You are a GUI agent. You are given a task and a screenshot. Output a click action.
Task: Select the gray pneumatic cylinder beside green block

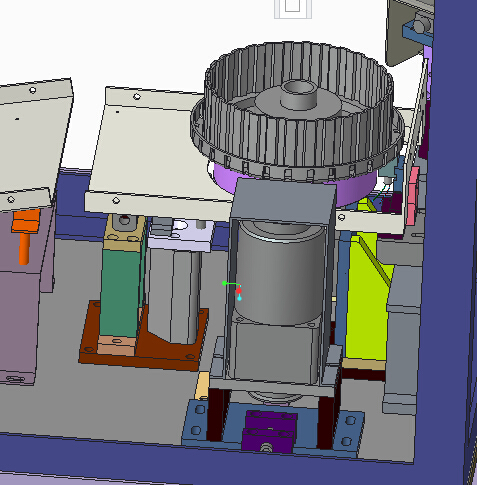(173, 297)
